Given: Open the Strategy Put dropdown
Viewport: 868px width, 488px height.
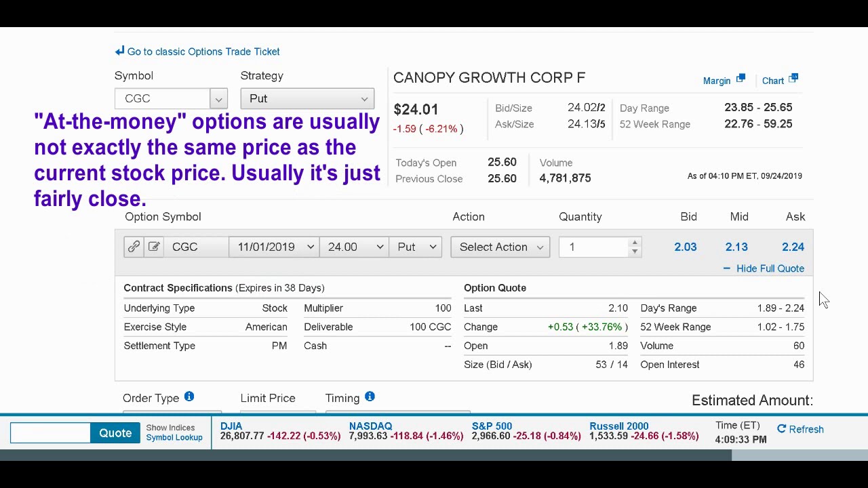Looking at the screenshot, I should tap(307, 99).
